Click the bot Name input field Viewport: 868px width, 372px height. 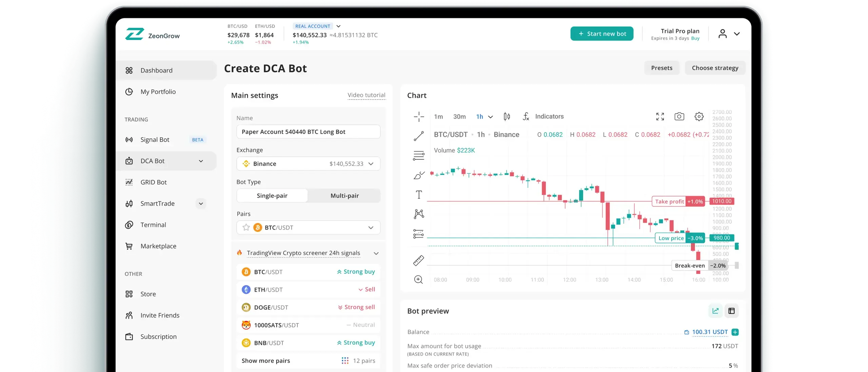pyautogui.click(x=308, y=132)
